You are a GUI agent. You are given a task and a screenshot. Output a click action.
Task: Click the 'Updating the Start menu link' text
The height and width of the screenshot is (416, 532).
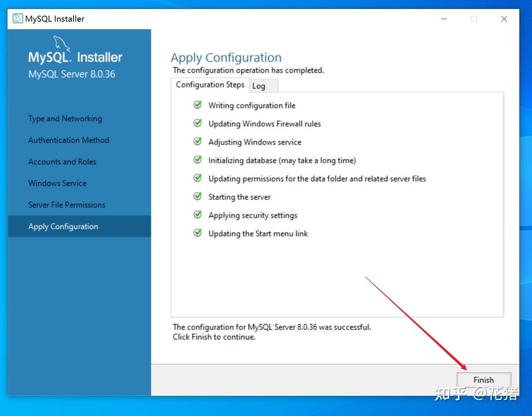coord(258,234)
